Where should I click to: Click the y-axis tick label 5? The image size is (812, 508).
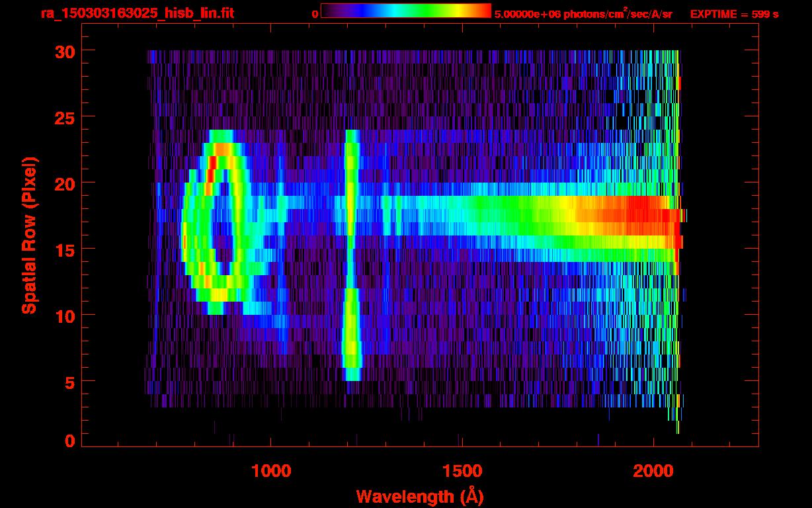point(70,382)
